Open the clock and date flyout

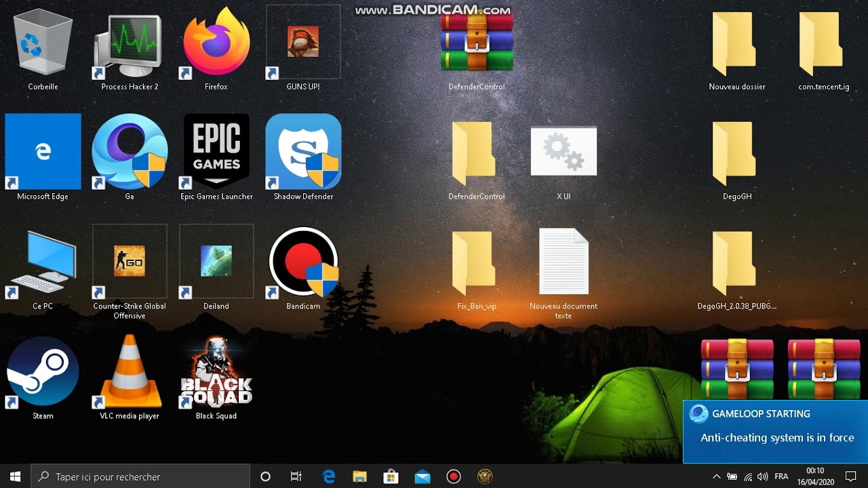click(x=814, y=476)
